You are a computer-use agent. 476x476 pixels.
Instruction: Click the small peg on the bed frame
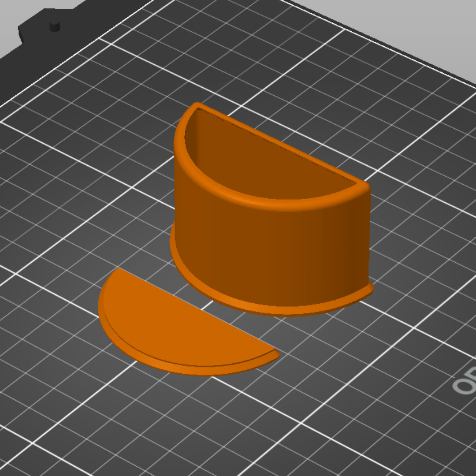tap(55, 26)
